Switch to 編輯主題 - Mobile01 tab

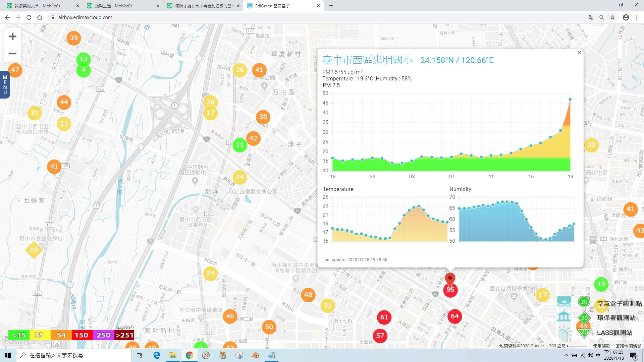pyautogui.click(x=122, y=6)
